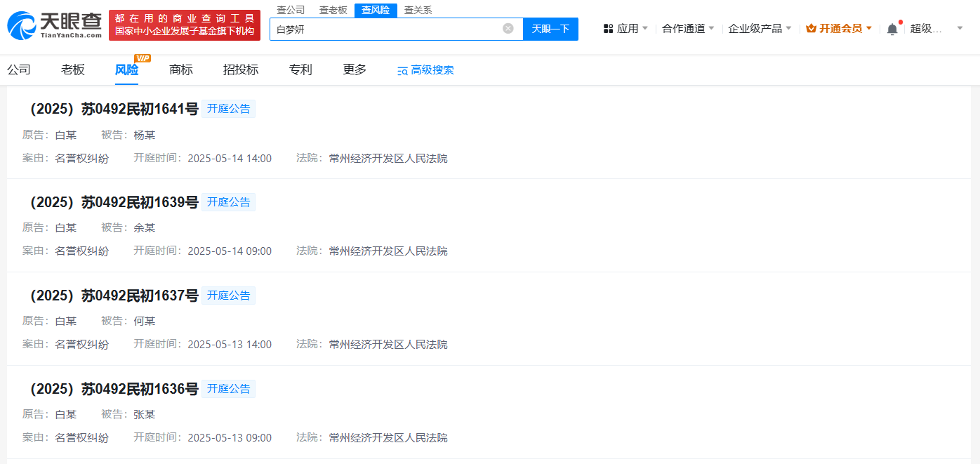Click 名誉权纠纷 cause in case 1639
Viewport: 980px width, 464px height.
click(82, 251)
